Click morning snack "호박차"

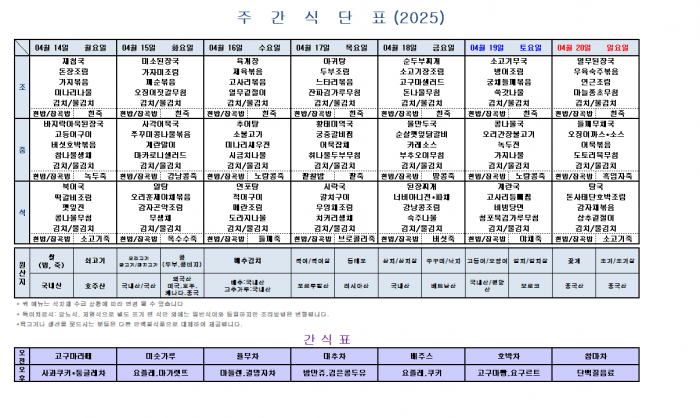point(508,356)
